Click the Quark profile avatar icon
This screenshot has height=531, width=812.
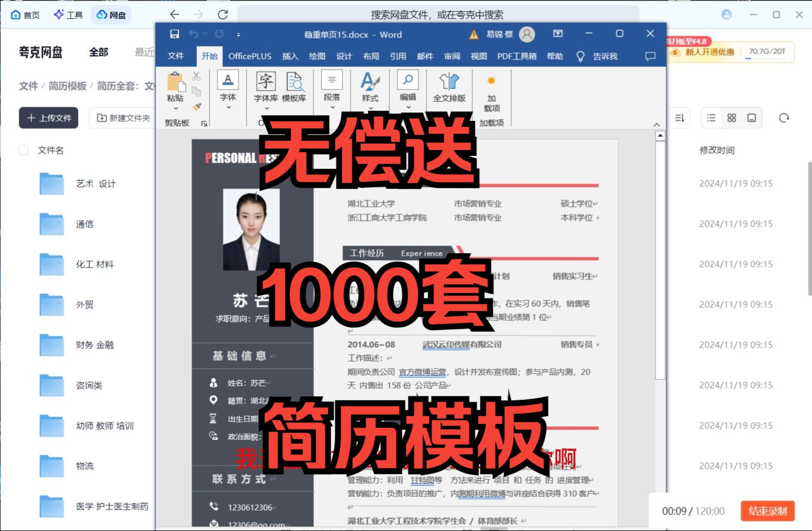(726, 14)
